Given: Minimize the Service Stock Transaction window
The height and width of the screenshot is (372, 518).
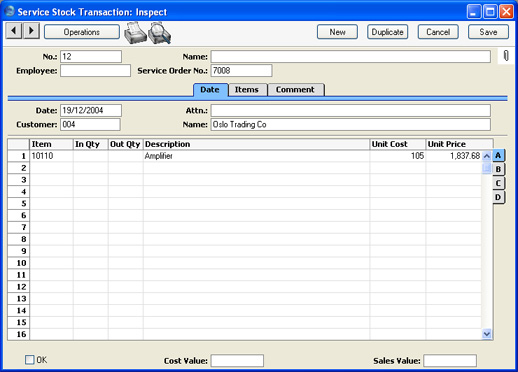Looking at the screenshot, I should [x=474, y=12].
